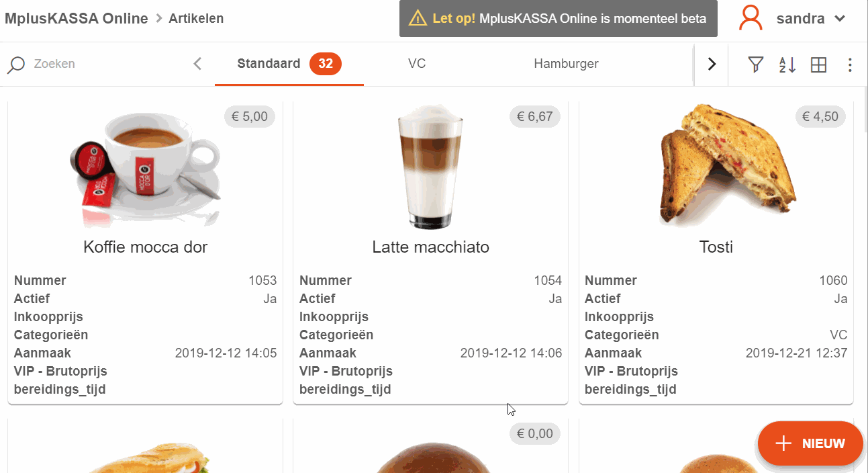Switch view with the grid layout icon
868x473 pixels.
(x=818, y=64)
